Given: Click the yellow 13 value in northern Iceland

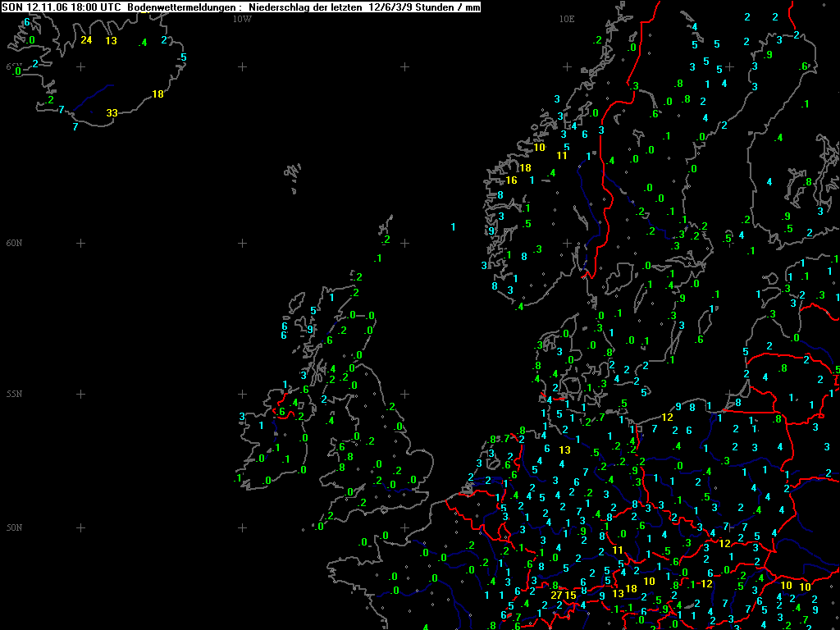Looking at the screenshot, I should [111, 41].
